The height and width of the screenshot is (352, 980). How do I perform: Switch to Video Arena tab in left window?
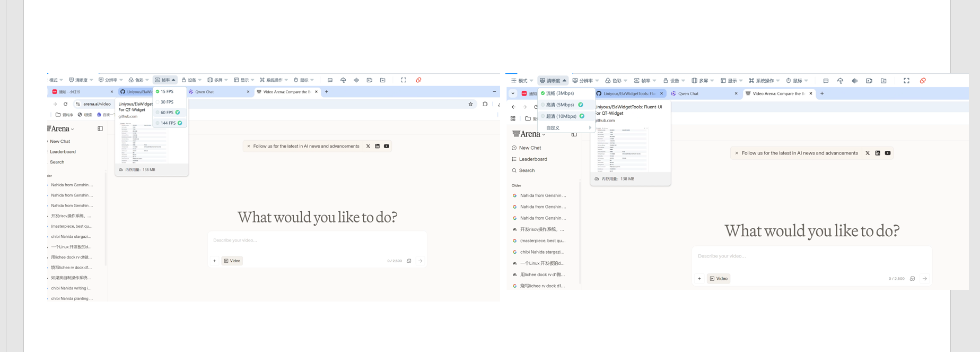287,92
